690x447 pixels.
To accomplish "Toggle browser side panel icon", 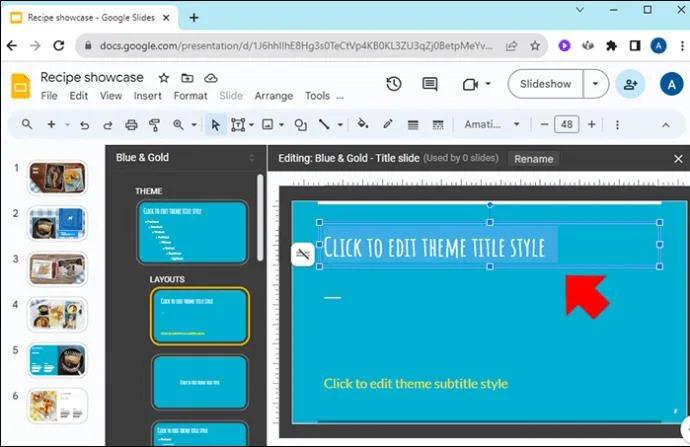I will [x=635, y=45].
